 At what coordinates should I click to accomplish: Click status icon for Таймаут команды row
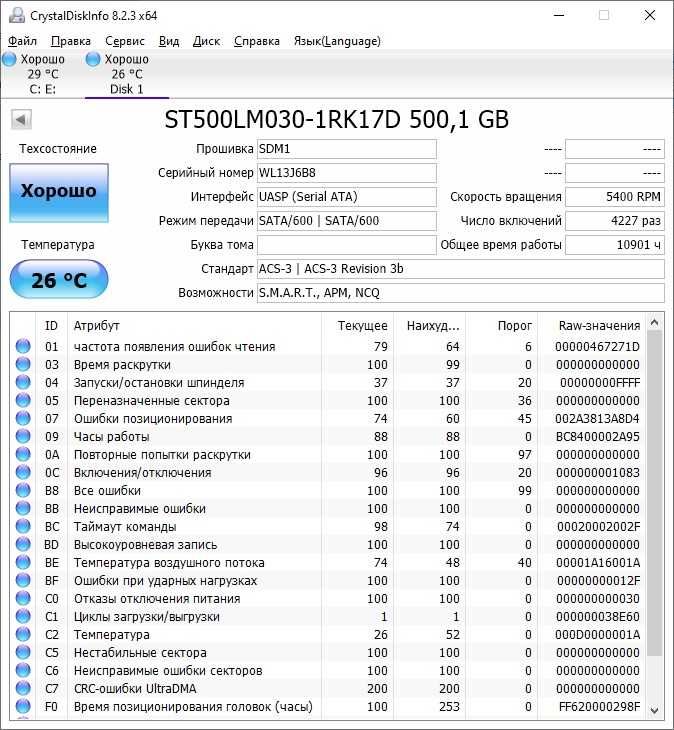pyautogui.click(x=23, y=526)
